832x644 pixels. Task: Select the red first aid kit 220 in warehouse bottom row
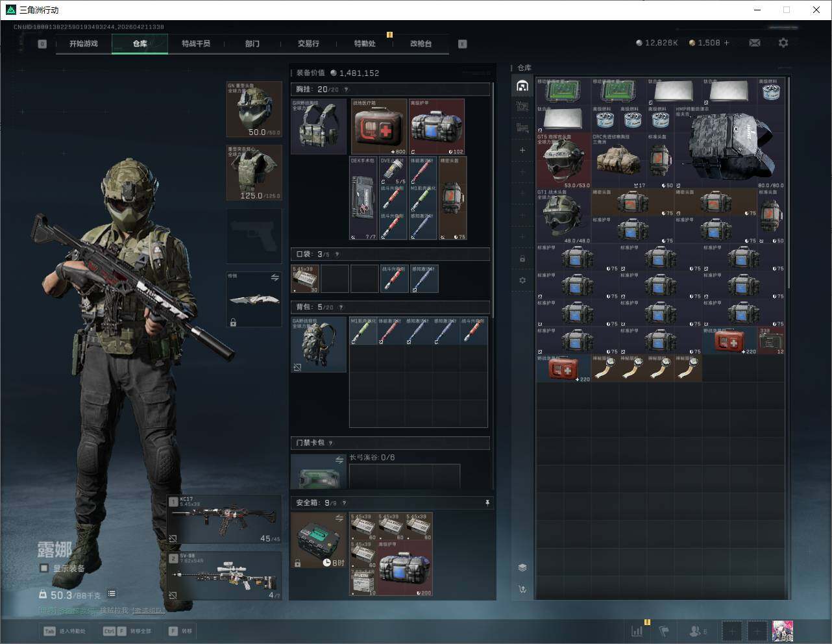[564, 369]
